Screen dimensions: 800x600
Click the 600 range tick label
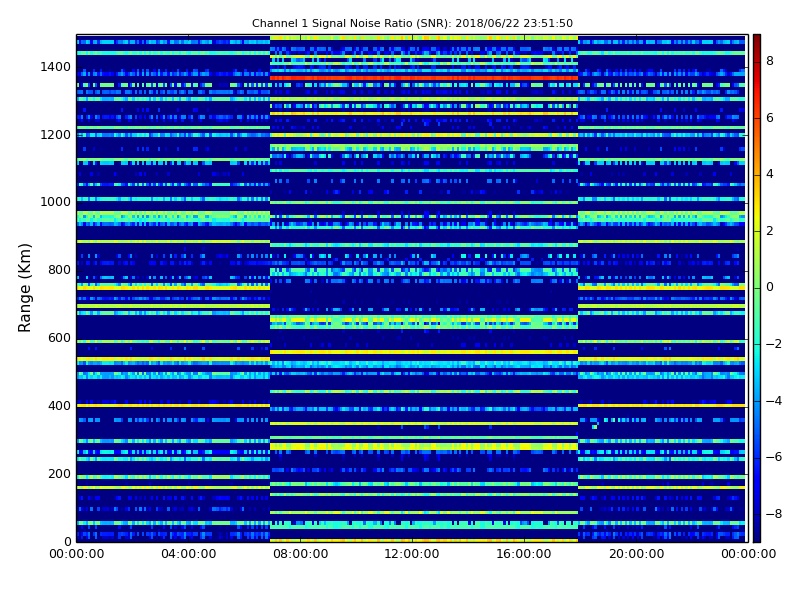click(x=59, y=338)
